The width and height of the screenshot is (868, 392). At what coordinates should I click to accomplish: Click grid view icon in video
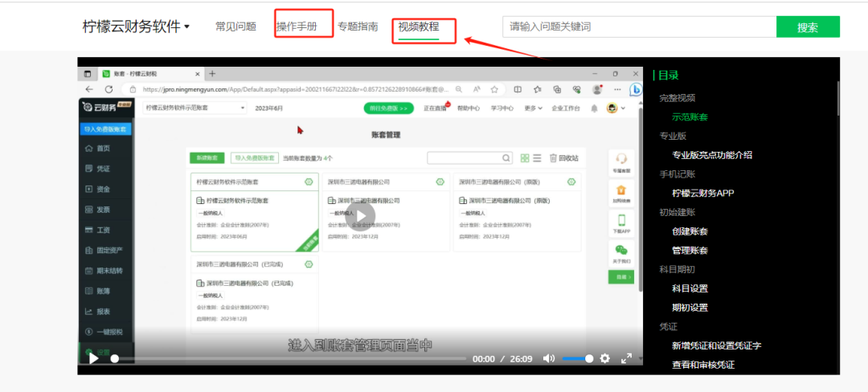[x=526, y=158]
